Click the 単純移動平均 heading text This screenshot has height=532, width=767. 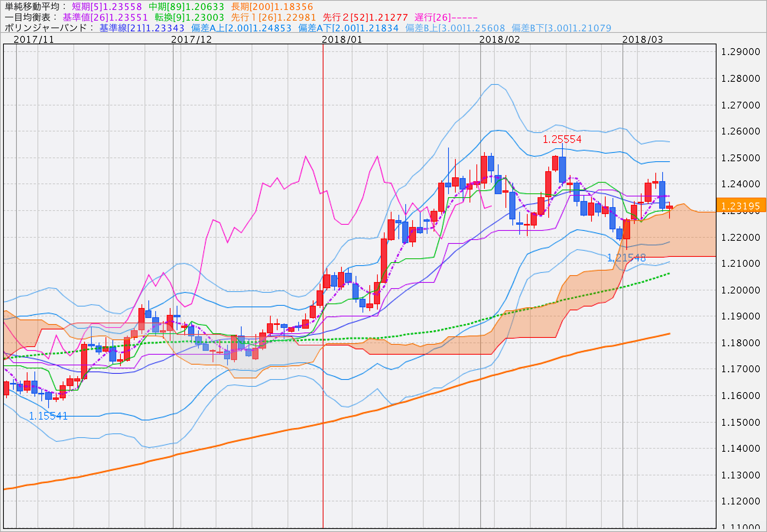(32, 6)
